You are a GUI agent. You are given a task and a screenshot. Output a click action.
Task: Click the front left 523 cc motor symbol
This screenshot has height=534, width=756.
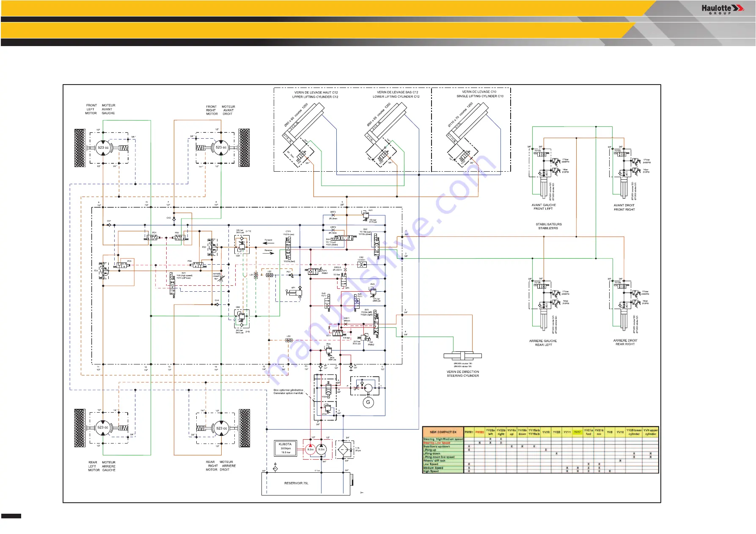tap(103, 148)
